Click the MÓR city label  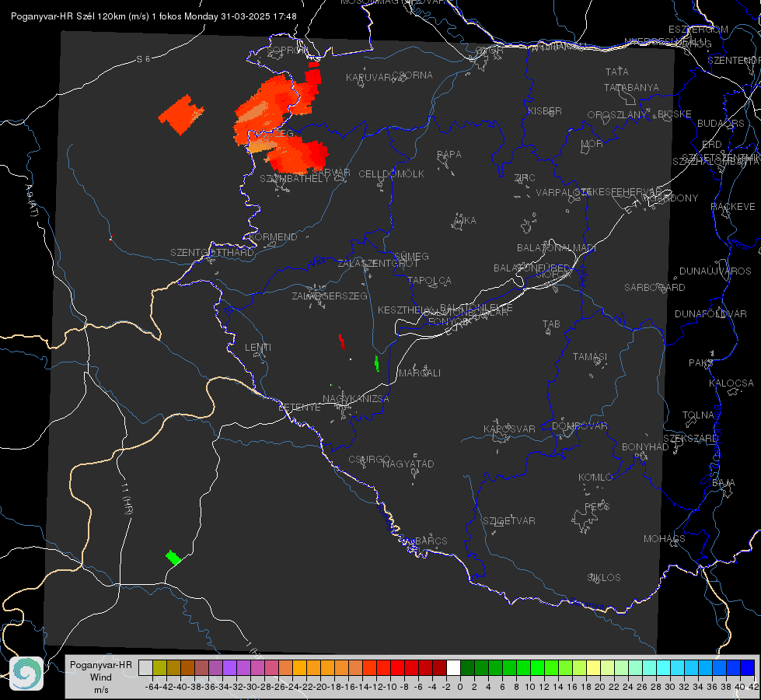tap(592, 143)
